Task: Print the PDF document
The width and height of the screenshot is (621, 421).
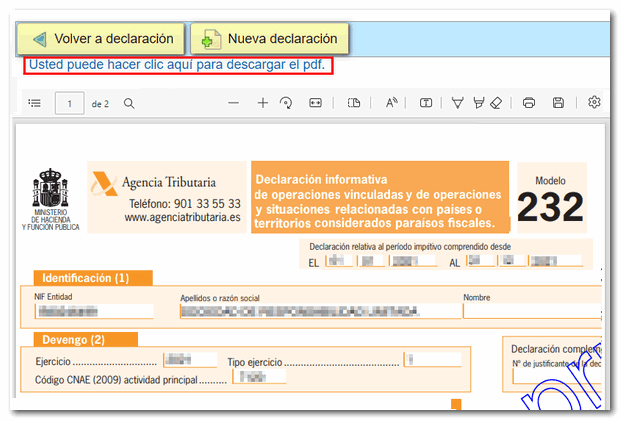Action: pyautogui.click(x=529, y=103)
